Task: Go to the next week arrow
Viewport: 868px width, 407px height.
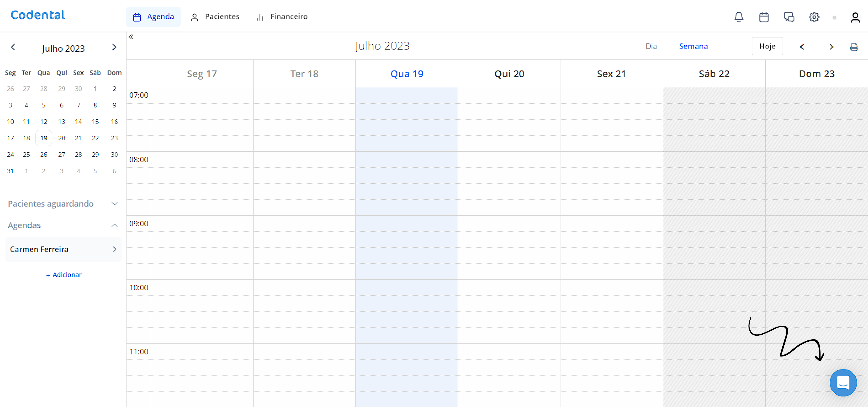Action: (x=831, y=47)
